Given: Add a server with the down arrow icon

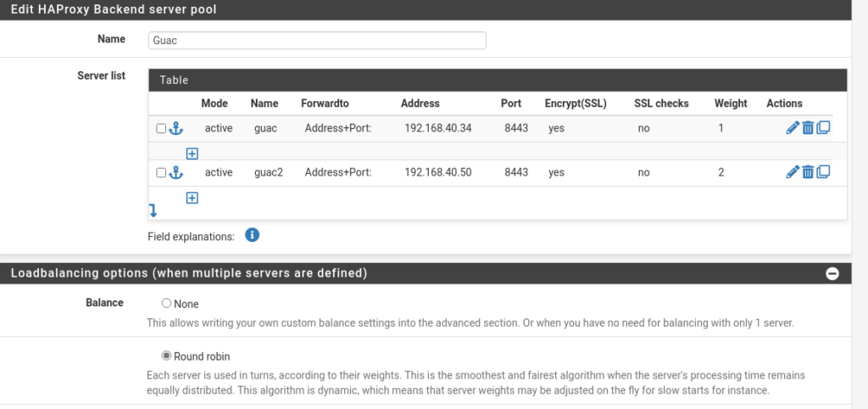Looking at the screenshot, I should click(x=153, y=210).
